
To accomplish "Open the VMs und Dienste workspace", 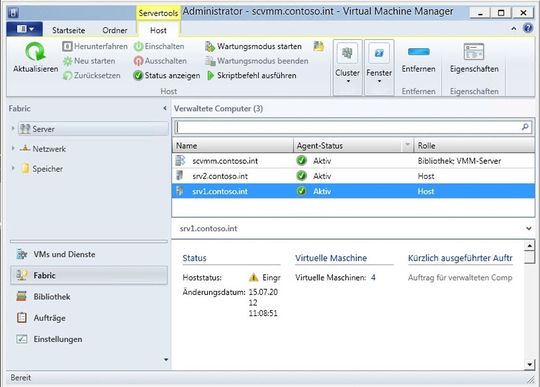I will 89,254.
